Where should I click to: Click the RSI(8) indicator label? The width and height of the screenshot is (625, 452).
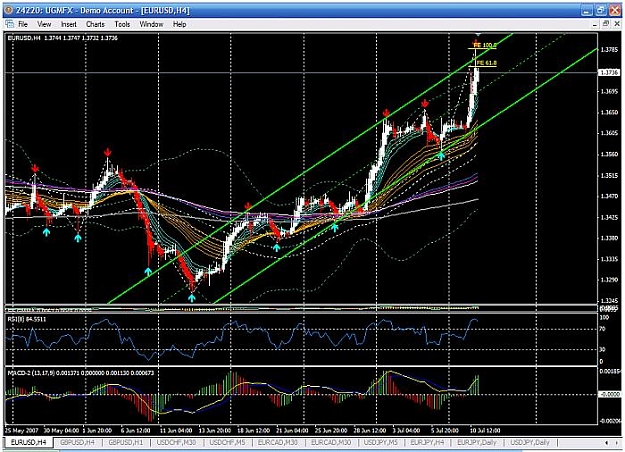point(27,319)
